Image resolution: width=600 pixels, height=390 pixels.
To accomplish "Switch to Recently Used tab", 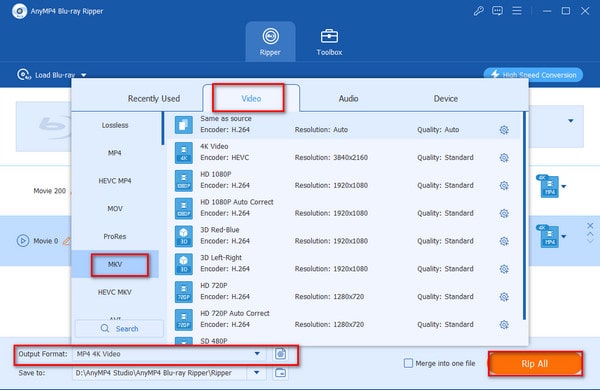I will pos(154,98).
